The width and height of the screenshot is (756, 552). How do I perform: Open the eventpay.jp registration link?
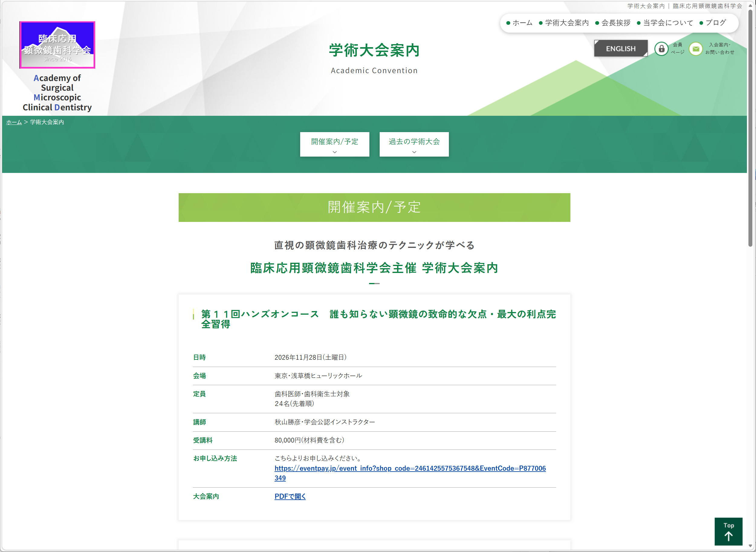410,473
